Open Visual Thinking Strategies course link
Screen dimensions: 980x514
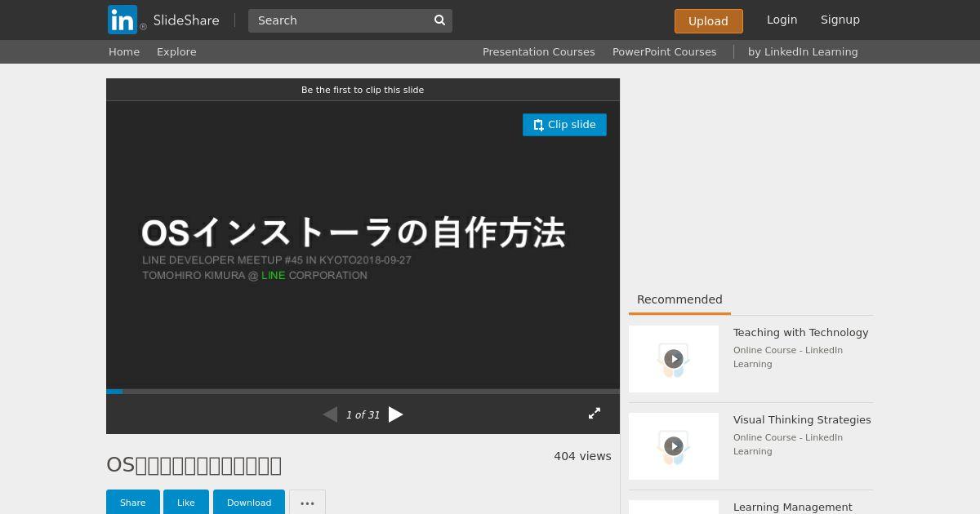coord(802,419)
